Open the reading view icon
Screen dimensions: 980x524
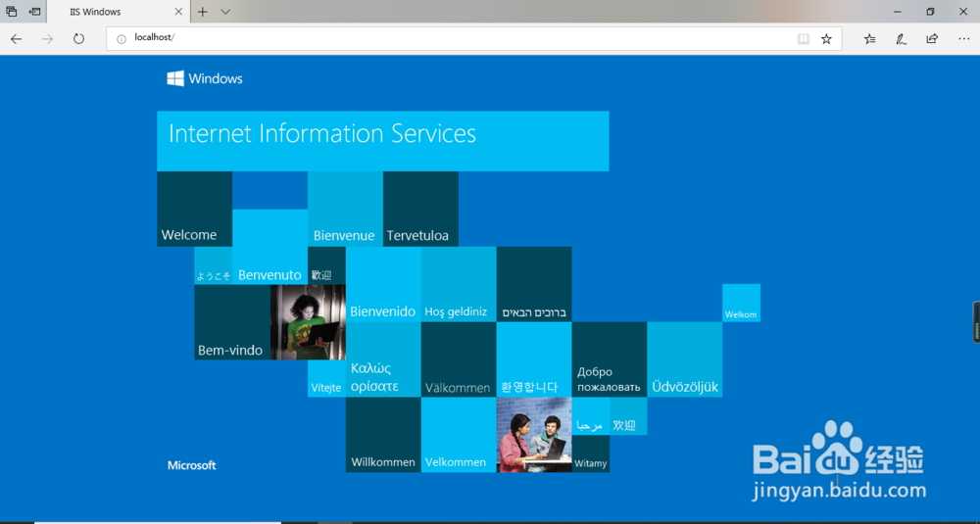804,39
